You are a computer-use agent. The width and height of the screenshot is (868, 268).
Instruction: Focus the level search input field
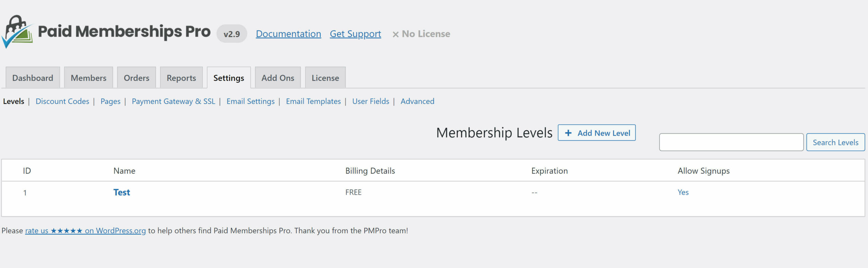[x=731, y=142]
